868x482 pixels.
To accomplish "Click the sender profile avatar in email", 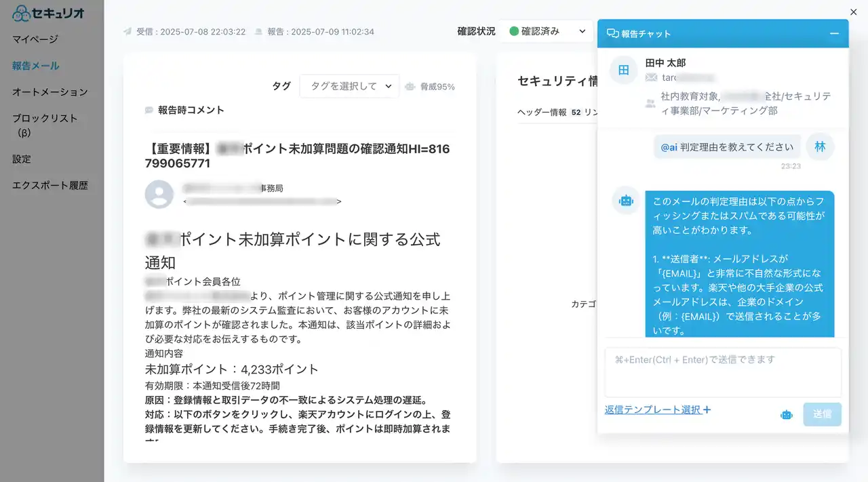I will pyautogui.click(x=159, y=195).
